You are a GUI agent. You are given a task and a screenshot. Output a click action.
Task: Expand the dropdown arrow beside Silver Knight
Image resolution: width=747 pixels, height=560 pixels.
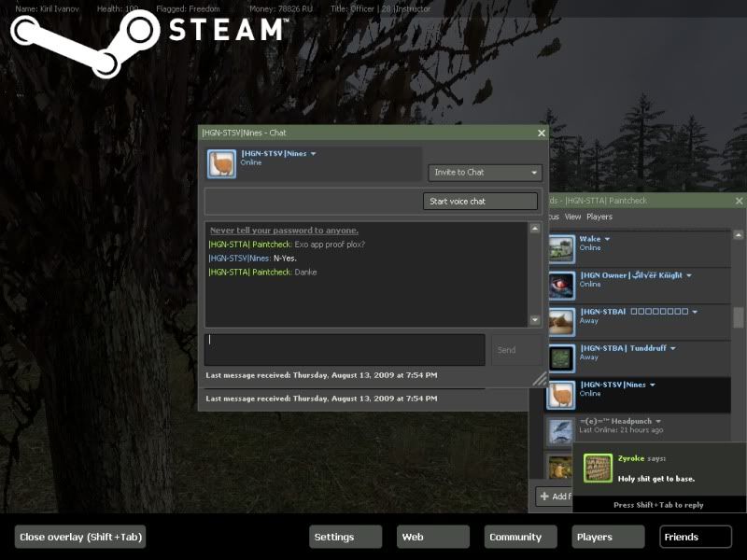point(689,275)
